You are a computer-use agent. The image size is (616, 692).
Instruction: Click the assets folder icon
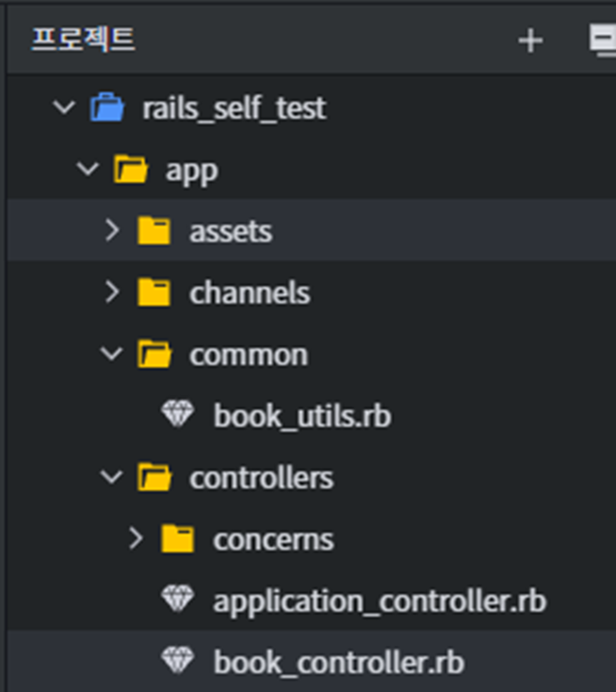tap(154, 231)
